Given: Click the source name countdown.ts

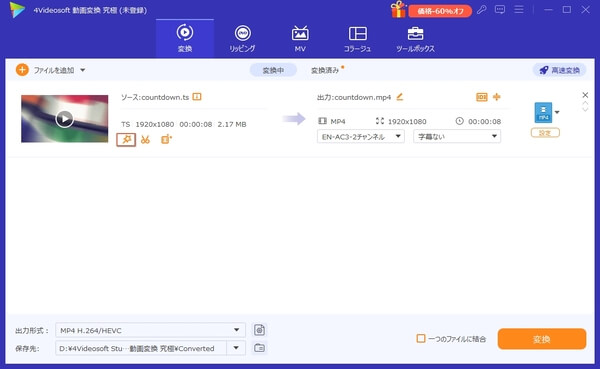Looking at the screenshot, I should pyautogui.click(x=165, y=97).
